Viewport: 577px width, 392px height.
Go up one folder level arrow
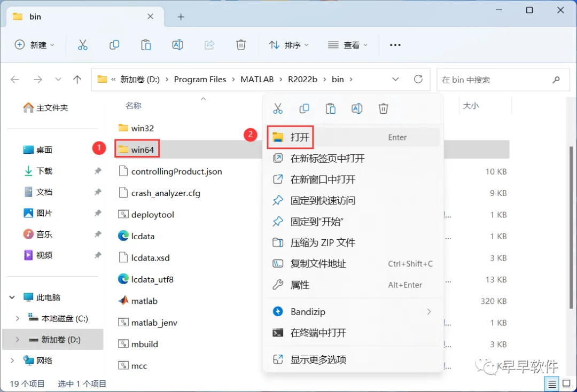pyautogui.click(x=77, y=80)
